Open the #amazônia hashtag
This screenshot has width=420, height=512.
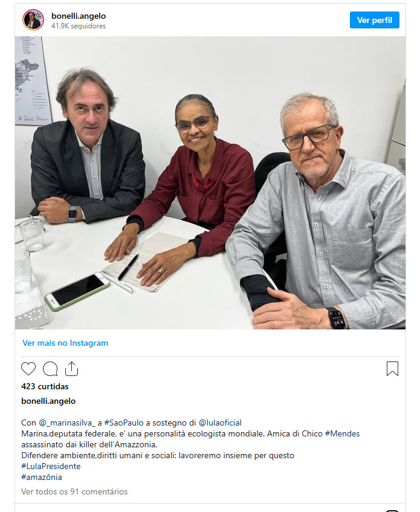pyautogui.click(x=42, y=477)
